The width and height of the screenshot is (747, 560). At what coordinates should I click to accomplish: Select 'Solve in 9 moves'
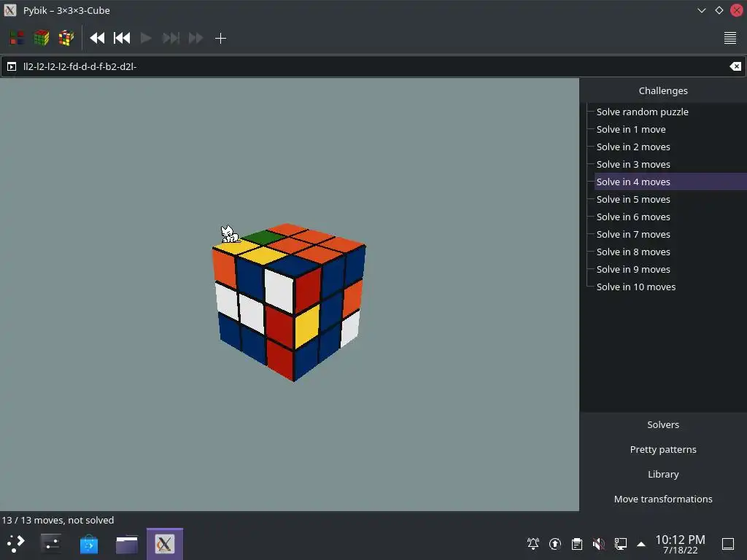coord(633,270)
